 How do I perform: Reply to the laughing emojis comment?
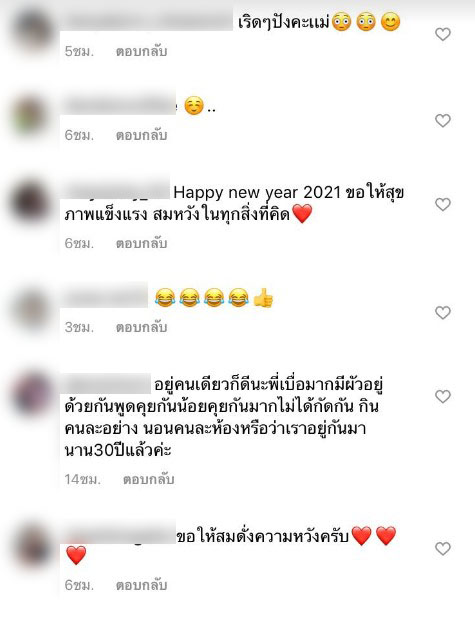coord(141,328)
